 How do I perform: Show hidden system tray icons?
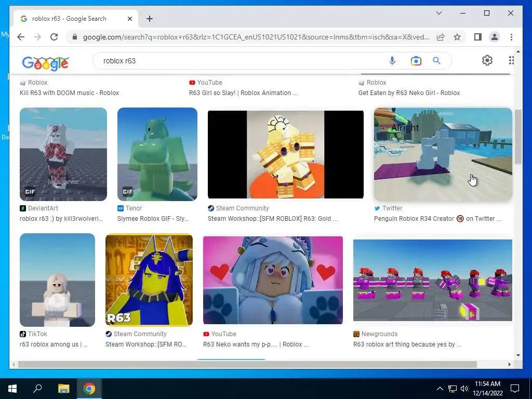tap(440, 389)
